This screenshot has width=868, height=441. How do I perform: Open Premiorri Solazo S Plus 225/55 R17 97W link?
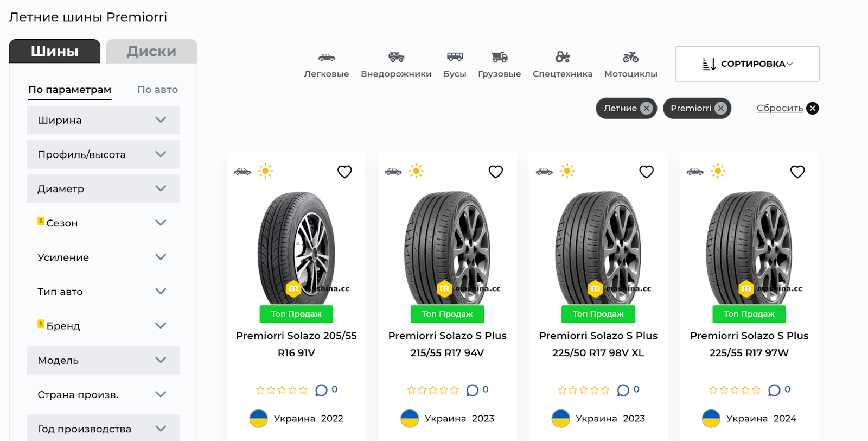[x=749, y=344]
